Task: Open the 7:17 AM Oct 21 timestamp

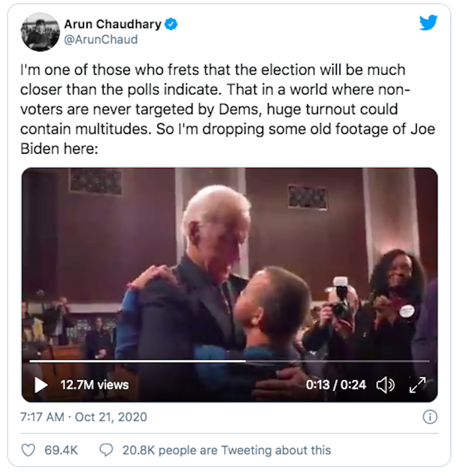Action: pyautogui.click(x=84, y=417)
